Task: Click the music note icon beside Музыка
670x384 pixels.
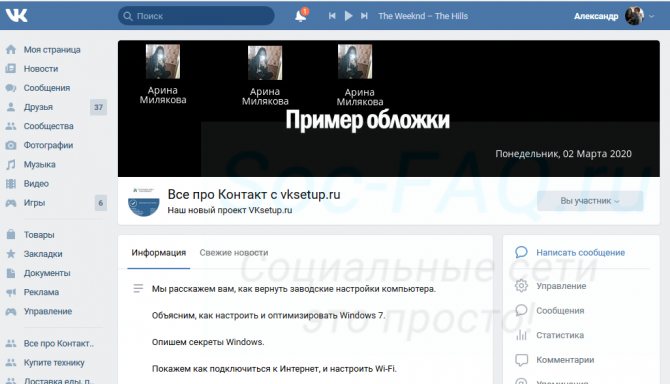Action: coord(11,164)
